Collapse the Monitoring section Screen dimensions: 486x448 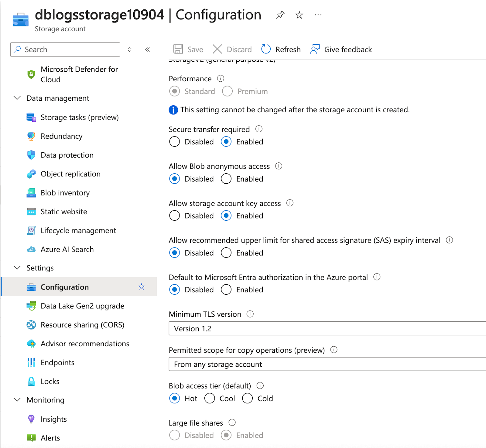(x=17, y=400)
